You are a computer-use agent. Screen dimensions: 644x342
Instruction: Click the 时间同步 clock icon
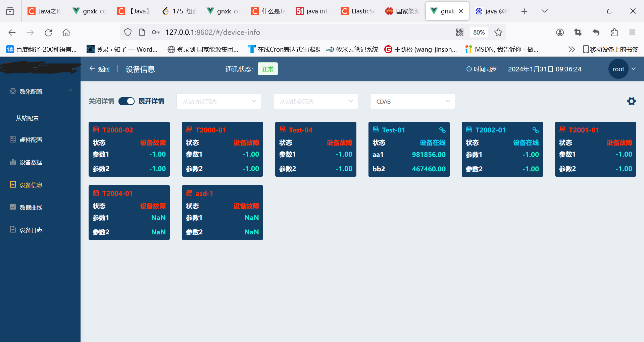[469, 69]
